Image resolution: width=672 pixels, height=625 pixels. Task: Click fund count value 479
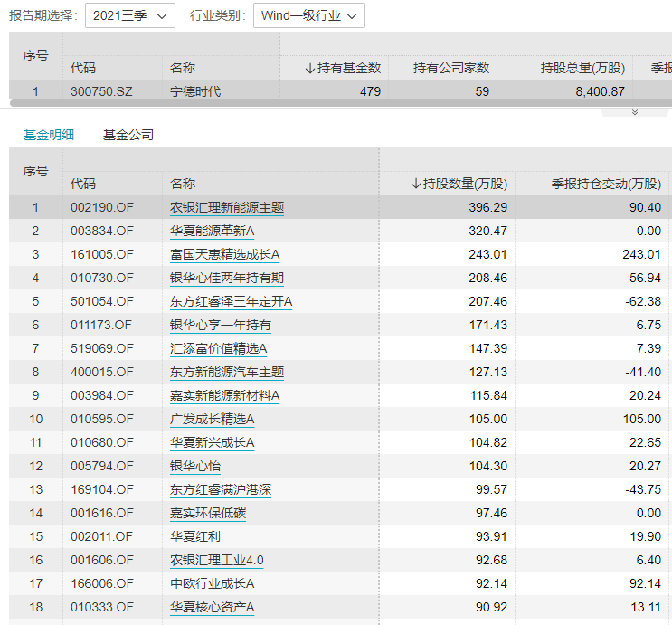point(370,91)
